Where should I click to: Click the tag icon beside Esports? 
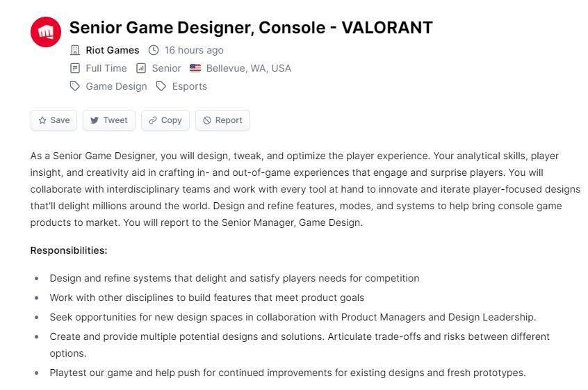pos(161,86)
